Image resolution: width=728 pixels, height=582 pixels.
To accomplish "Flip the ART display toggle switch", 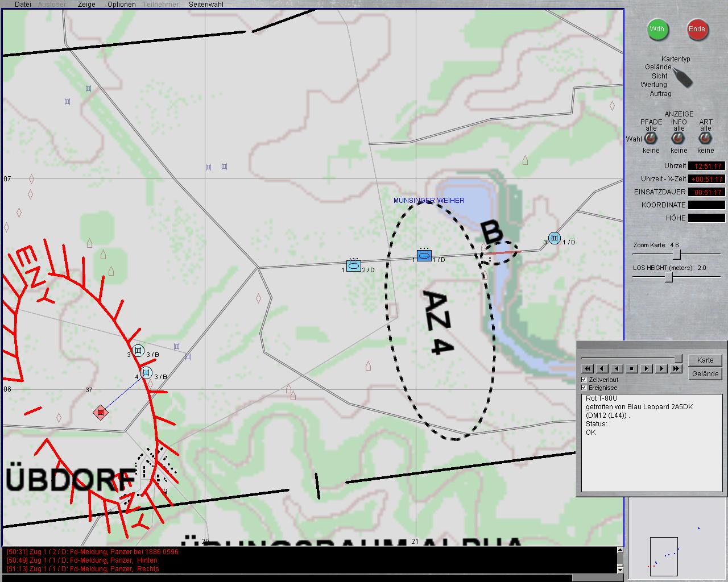I will tap(705, 138).
